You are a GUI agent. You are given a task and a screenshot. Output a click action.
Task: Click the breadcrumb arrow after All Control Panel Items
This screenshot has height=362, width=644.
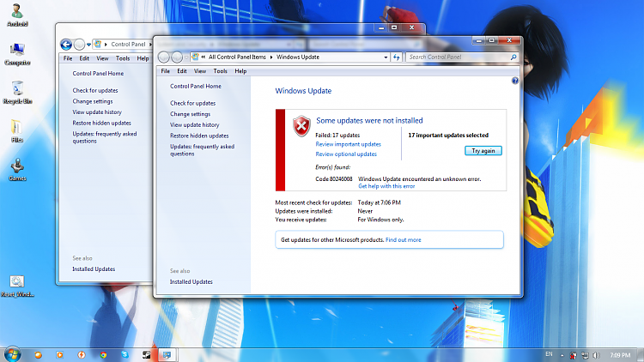pyautogui.click(x=271, y=57)
